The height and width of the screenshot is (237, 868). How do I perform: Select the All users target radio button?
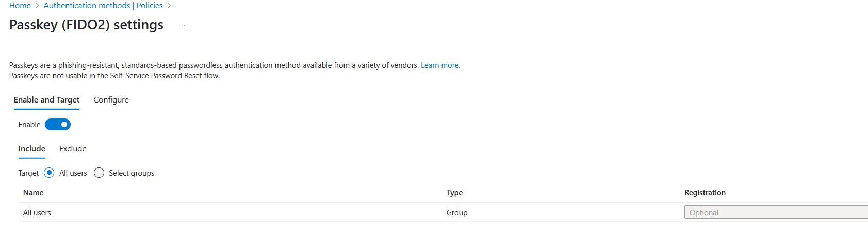click(x=49, y=173)
